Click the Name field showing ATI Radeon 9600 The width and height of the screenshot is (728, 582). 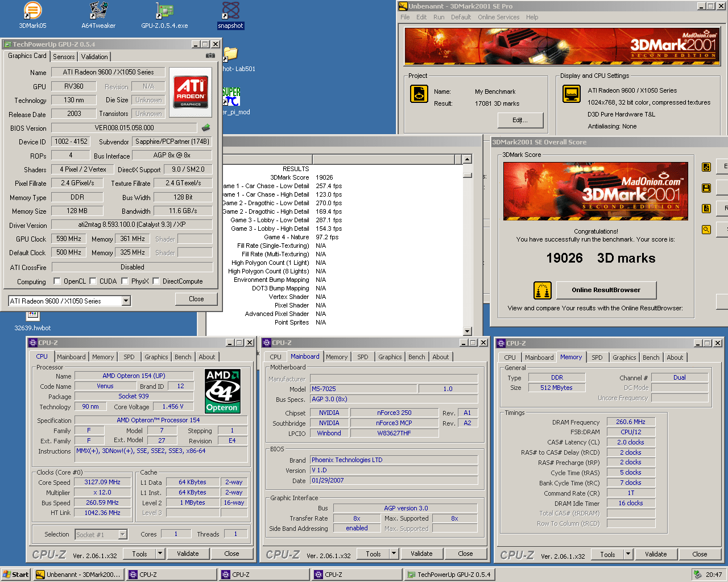(108, 72)
